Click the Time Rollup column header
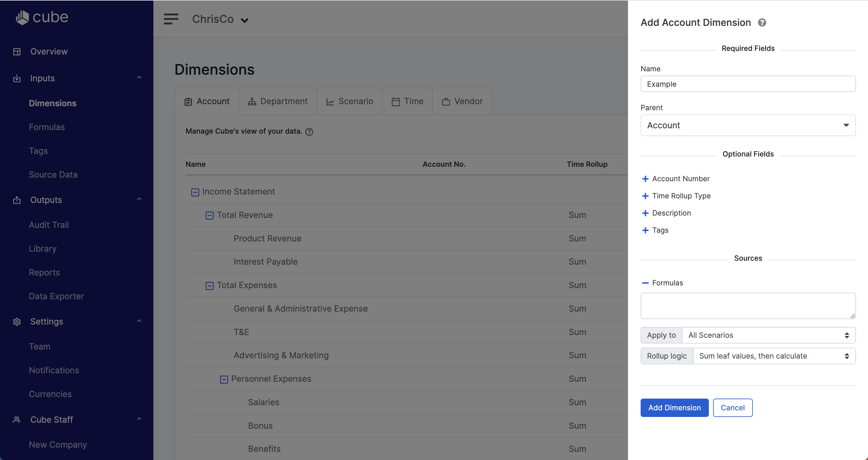This screenshot has width=868, height=460. click(x=587, y=165)
